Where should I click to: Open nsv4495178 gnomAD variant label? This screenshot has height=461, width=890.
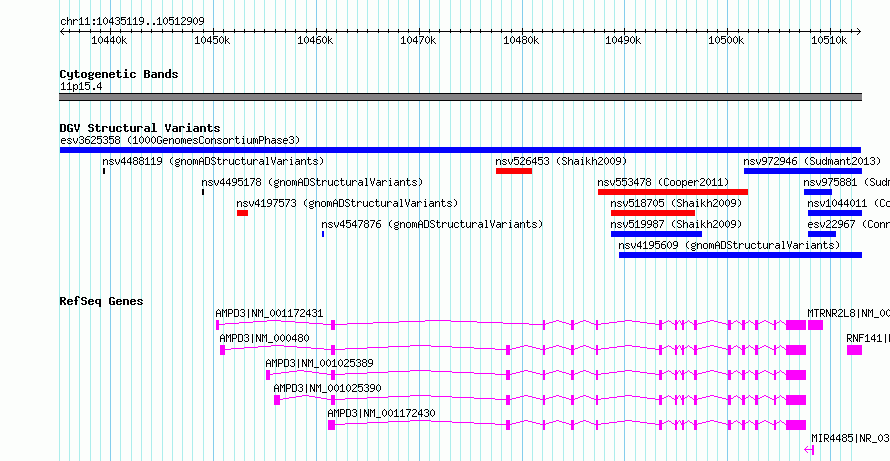(312, 182)
